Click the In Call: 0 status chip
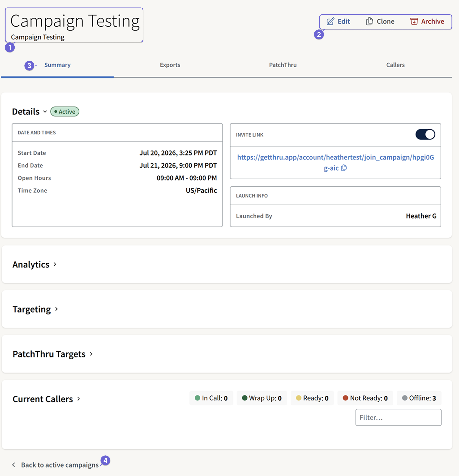 [x=211, y=398]
